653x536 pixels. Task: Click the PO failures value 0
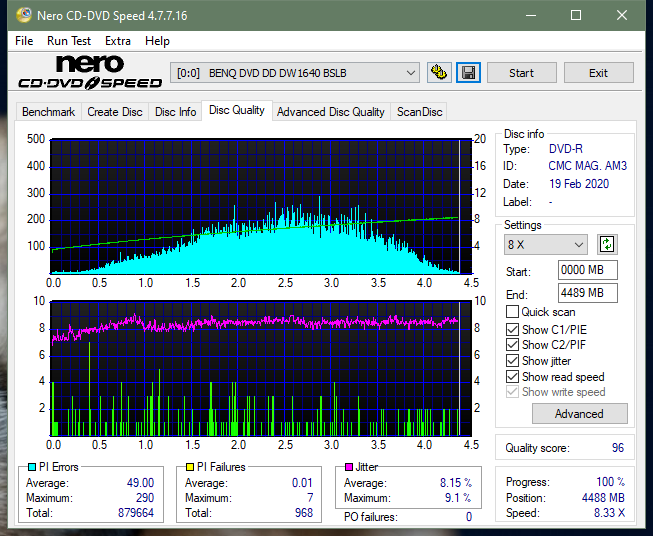469,517
